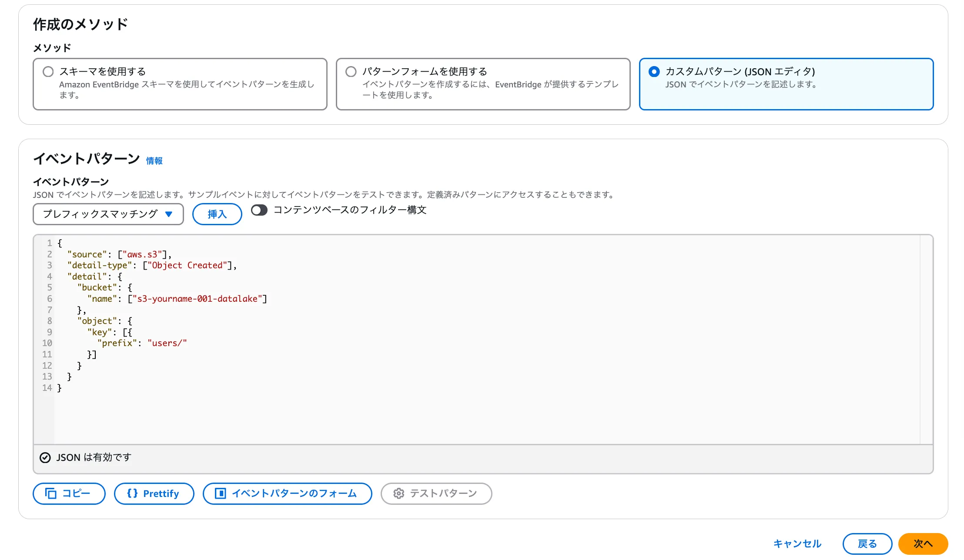
Task: Proceed with the 次へ button
Action: tap(923, 543)
